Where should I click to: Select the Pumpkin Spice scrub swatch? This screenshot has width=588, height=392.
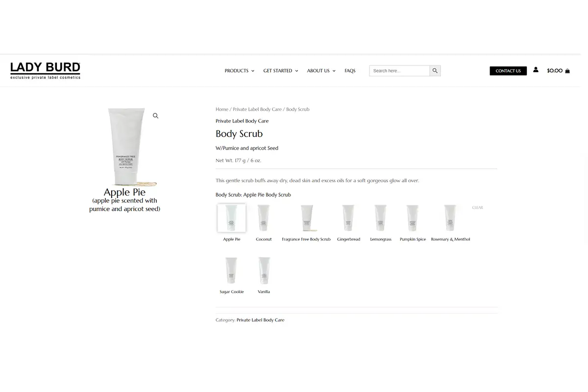(x=413, y=218)
